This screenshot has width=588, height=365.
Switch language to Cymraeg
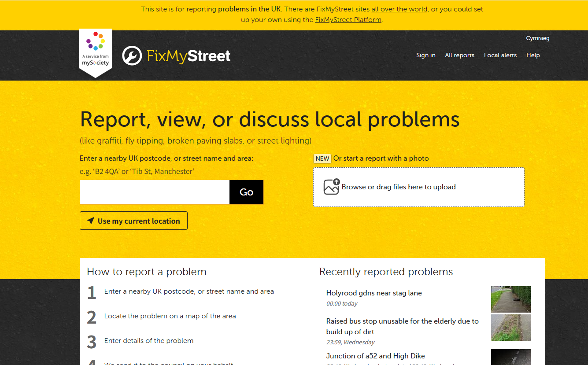[x=537, y=38]
